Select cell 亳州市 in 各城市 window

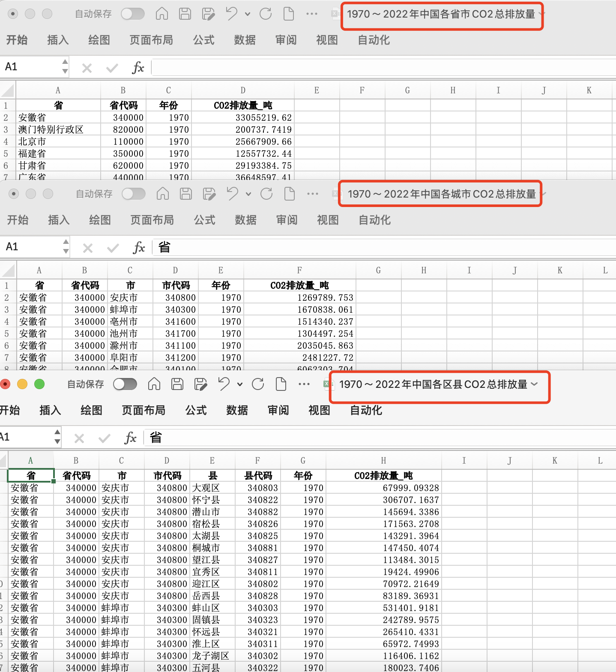[x=130, y=321]
